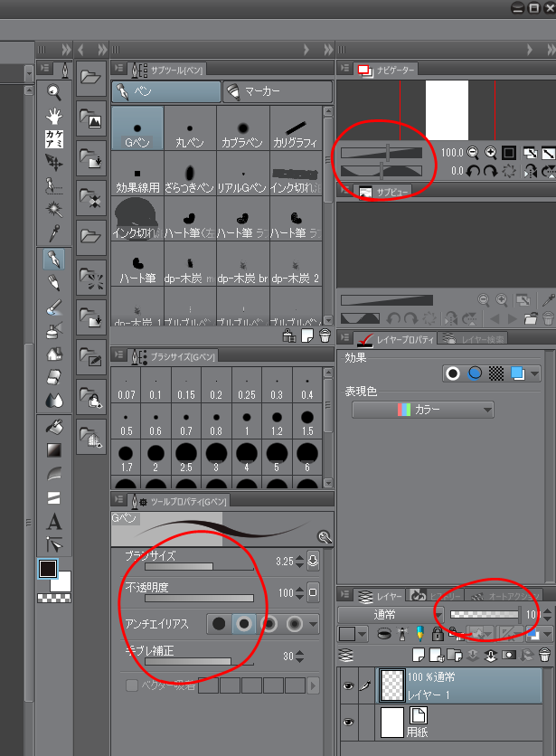Click the ブラシサイズ slider
Viewport: 556px width, 756px height.
coord(199,566)
